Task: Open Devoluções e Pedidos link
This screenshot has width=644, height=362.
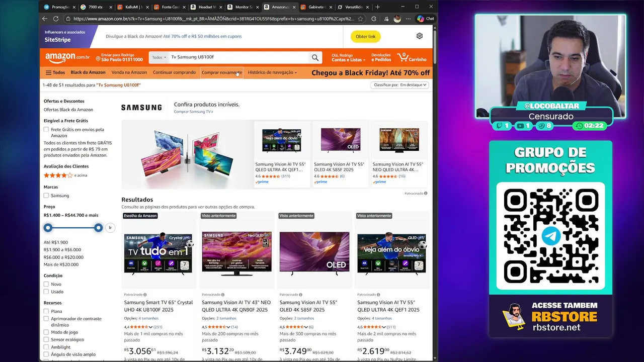Action: 381,57
